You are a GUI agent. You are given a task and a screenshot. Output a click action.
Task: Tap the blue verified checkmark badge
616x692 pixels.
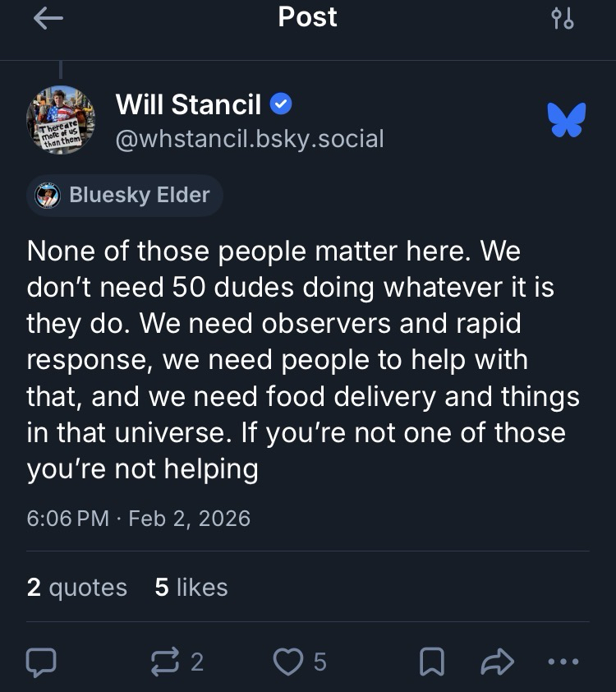(x=281, y=104)
